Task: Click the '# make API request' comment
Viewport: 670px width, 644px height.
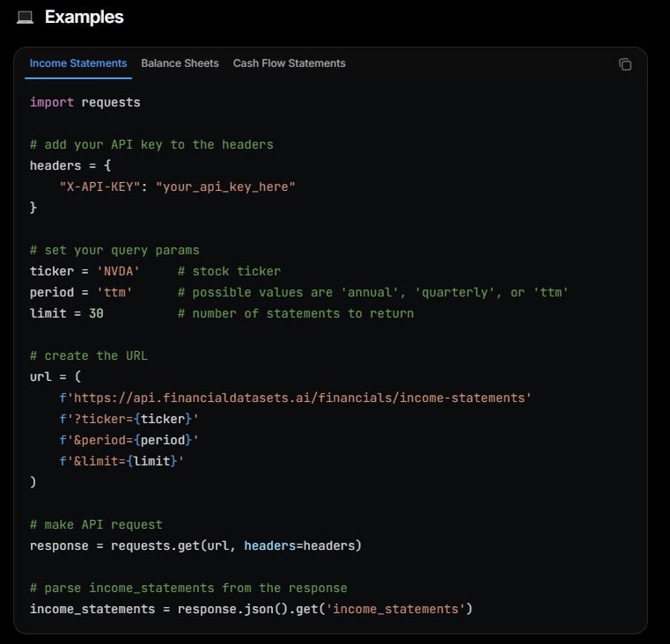Action: point(96,524)
